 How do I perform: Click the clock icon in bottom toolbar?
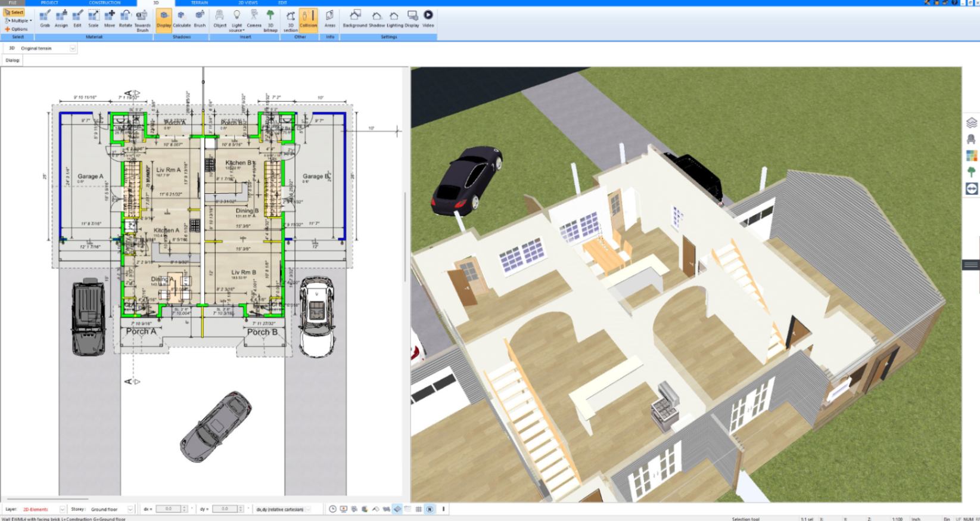coord(333,509)
